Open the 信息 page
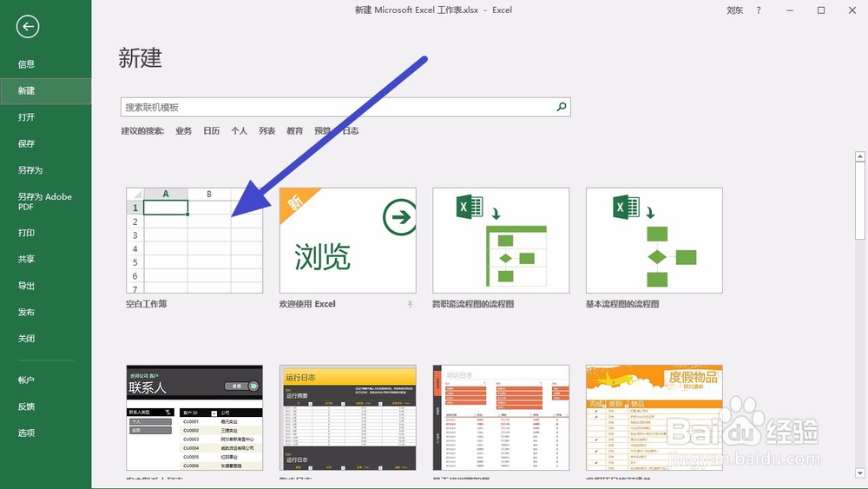This screenshot has width=868, height=489. [x=26, y=64]
